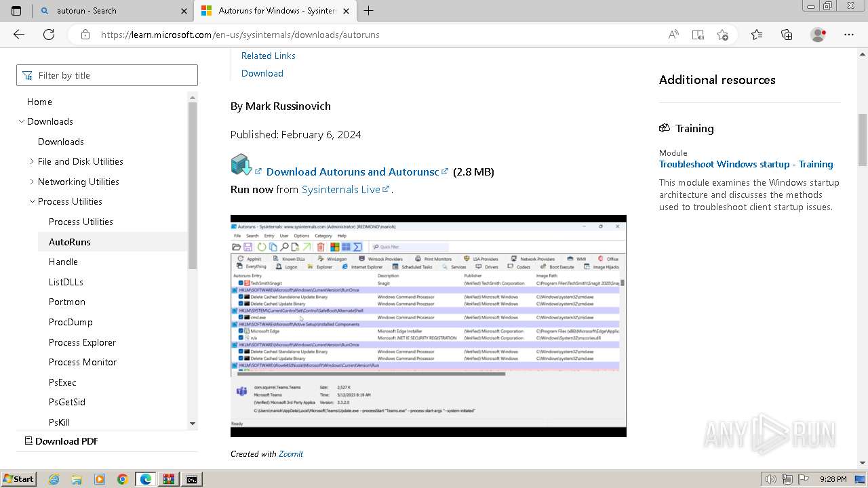Open File Explorer from the taskbar
Screen dimensions: 868x488
click(77, 479)
